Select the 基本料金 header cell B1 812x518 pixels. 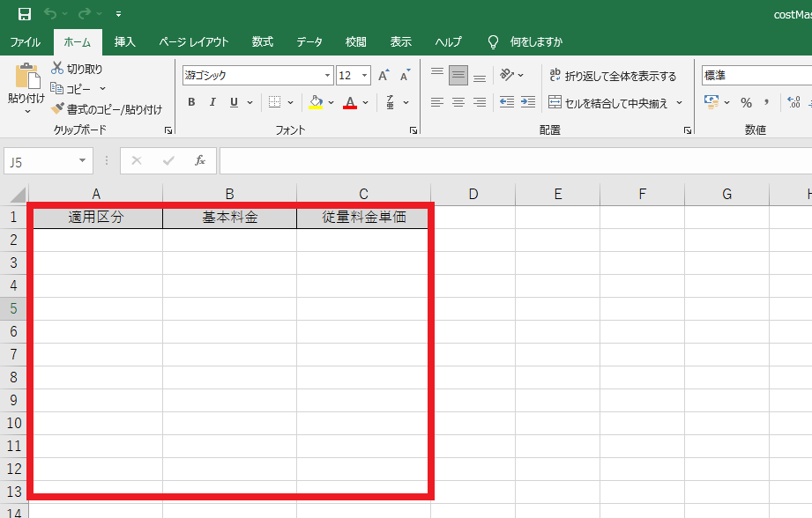point(229,217)
